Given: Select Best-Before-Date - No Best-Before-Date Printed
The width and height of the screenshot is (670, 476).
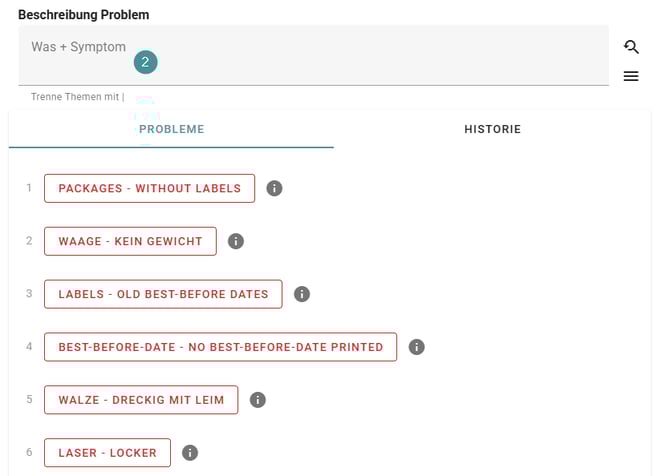Looking at the screenshot, I should pyautogui.click(x=220, y=347).
